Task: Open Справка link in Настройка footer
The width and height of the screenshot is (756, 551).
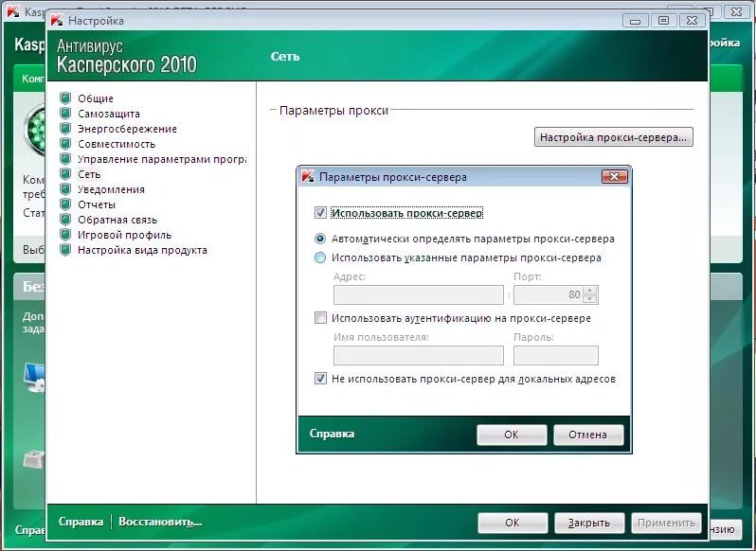Action: point(81,522)
